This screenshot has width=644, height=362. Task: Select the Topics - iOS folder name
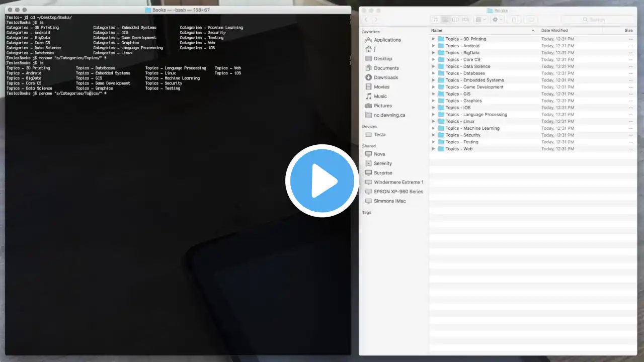(x=458, y=108)
